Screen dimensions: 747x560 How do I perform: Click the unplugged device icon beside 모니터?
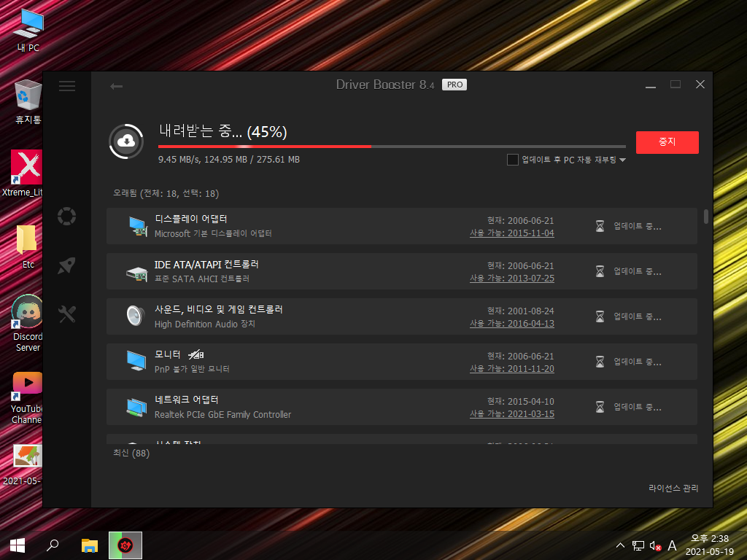[196, 354]
